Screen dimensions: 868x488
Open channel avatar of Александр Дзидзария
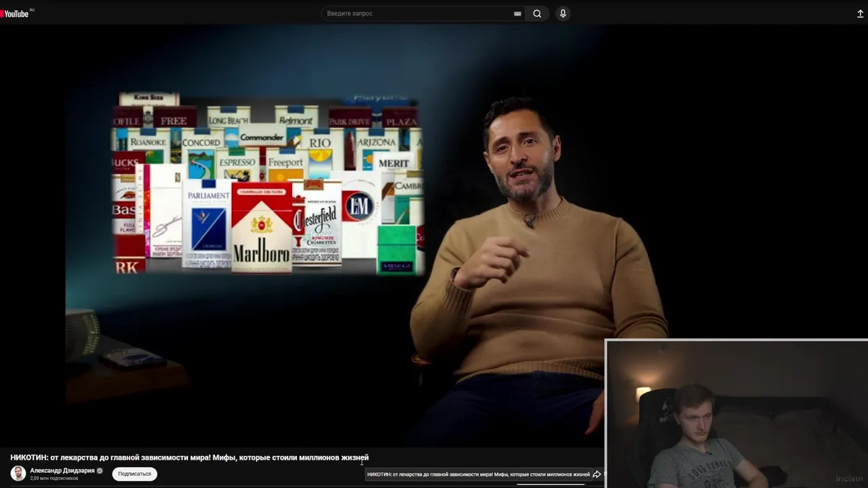coord(18,474)
